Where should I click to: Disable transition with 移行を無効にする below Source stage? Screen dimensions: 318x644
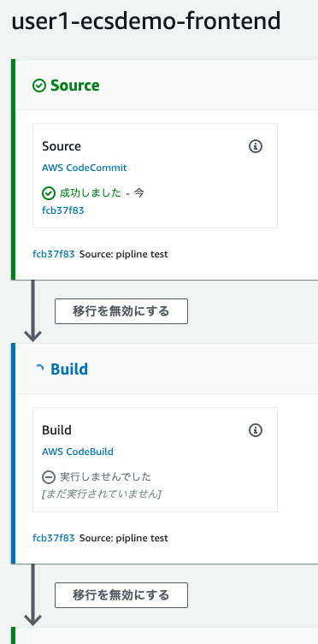pos(121,311)
